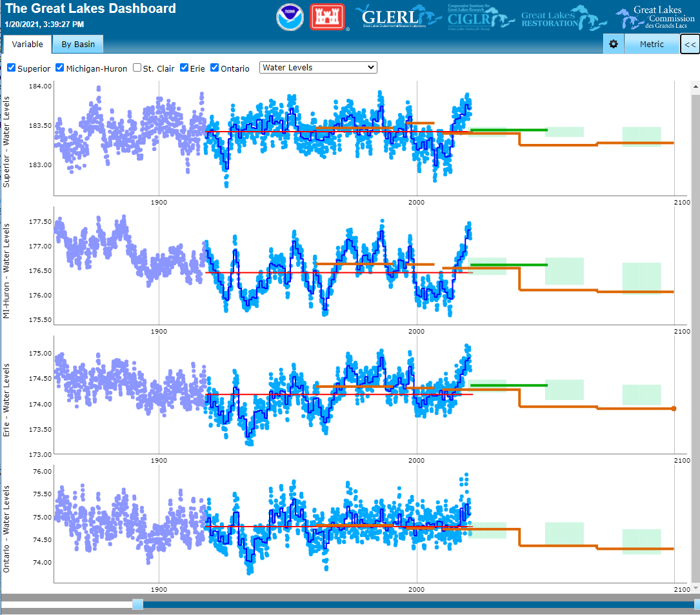Switch to the By Basin tab
This screenshot has width=700, height=615.
77,44
